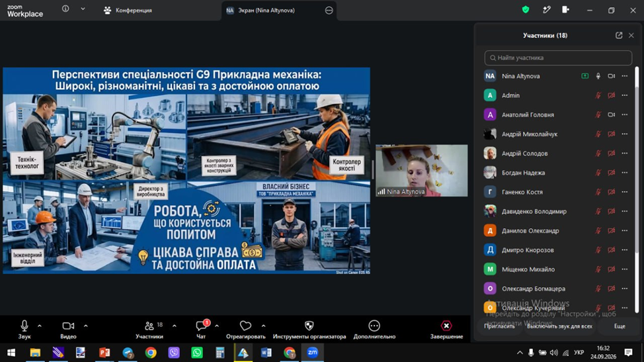Toggle the side panel layout icon

coord(565,9)
